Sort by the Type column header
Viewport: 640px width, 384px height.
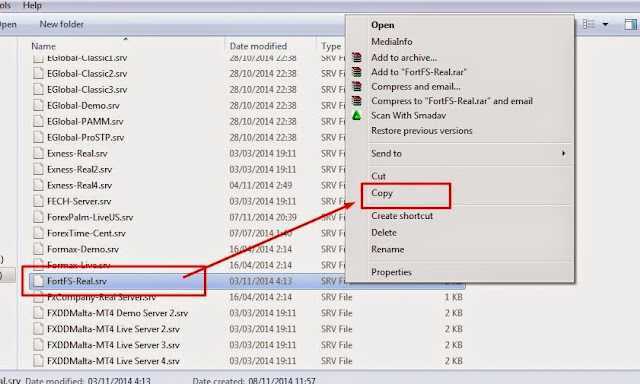click(331, 46)
